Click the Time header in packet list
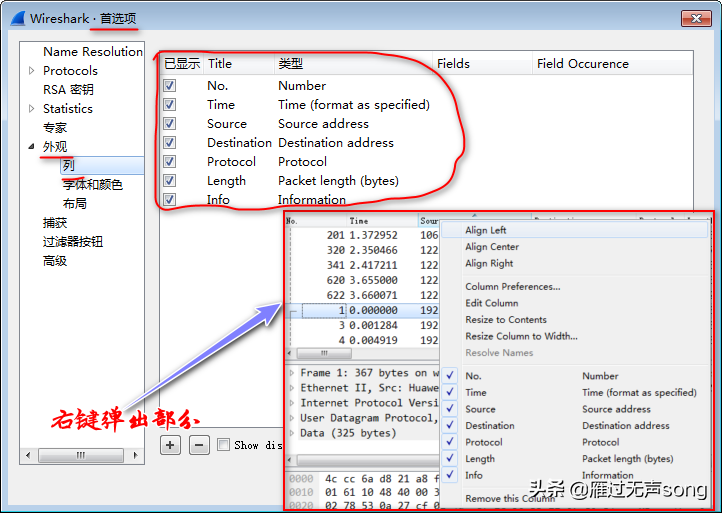This screenshot has height=513, width=722. (x=382, y=221)
